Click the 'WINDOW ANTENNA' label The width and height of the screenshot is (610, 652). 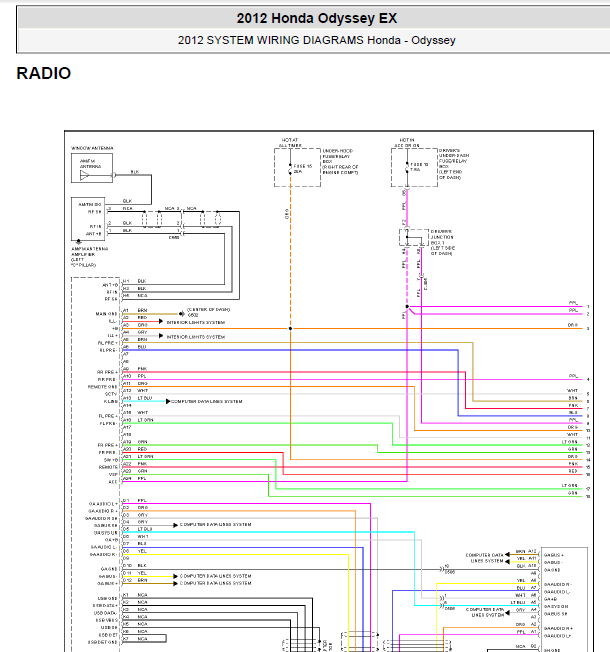[x=92, y=148]
